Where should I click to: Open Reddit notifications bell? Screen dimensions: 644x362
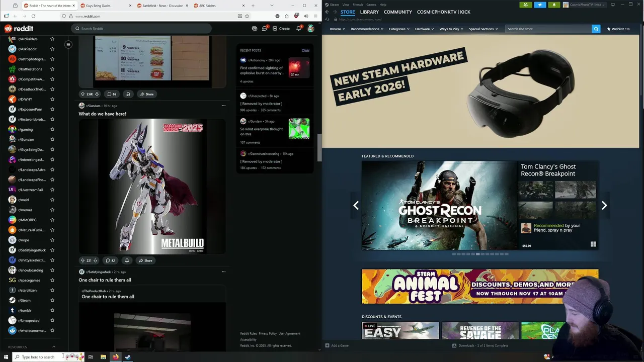[x=298, y=29]
